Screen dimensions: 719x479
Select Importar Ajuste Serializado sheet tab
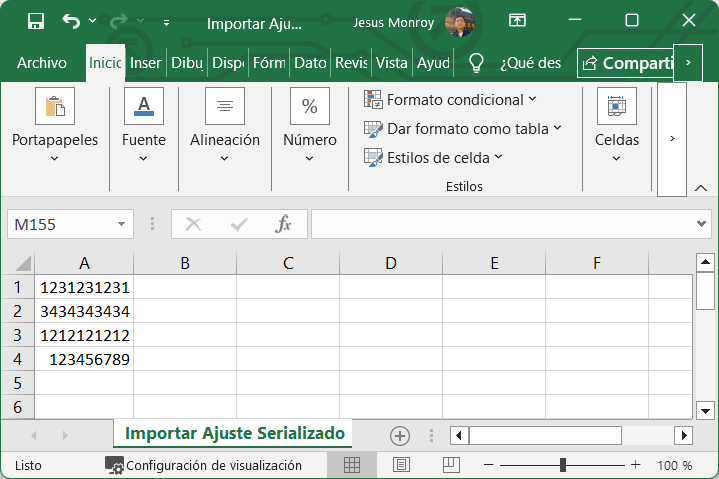(234, 433)
